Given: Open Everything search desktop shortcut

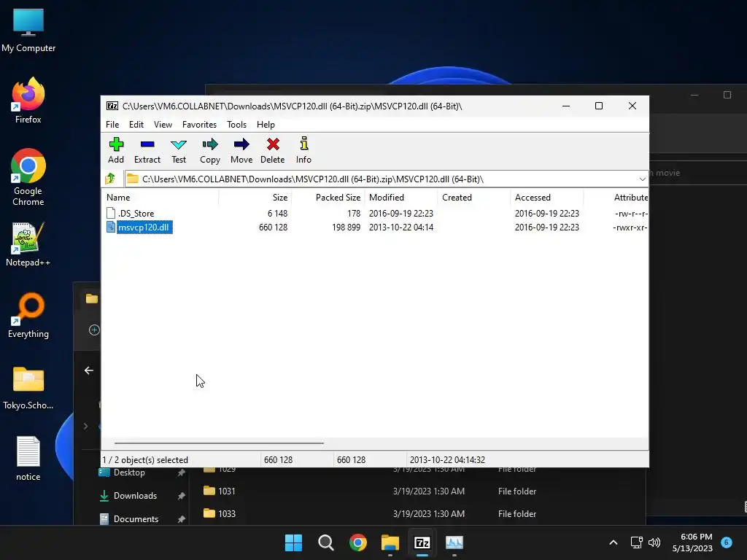Looking at the screenshot, I should click(28, 316).
